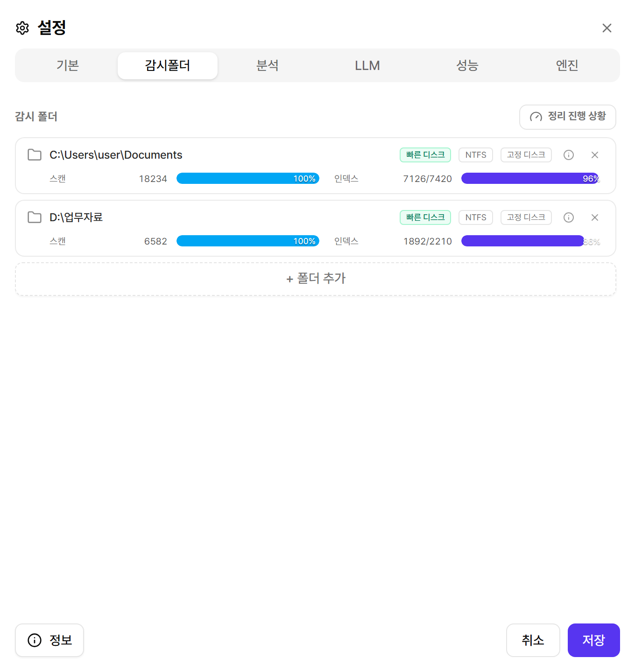
Task: Show info for C:\Users\user\Documents folder
Action: (x=569, y=155)
